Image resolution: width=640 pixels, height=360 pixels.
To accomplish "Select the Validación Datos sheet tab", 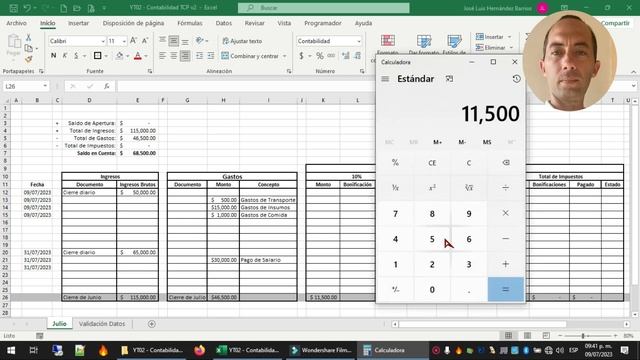I will pyautogui.click(x=102, y=324).
